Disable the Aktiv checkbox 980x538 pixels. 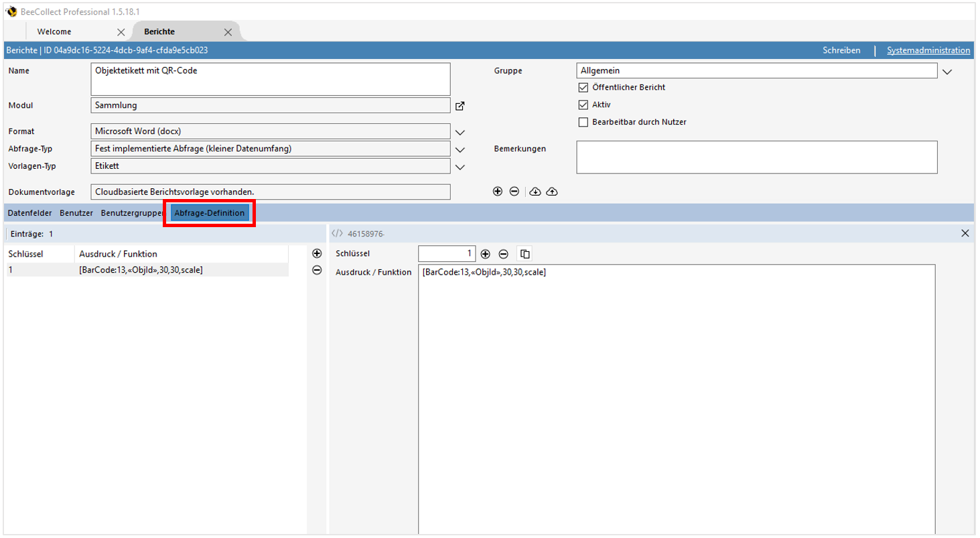(583, 105)
